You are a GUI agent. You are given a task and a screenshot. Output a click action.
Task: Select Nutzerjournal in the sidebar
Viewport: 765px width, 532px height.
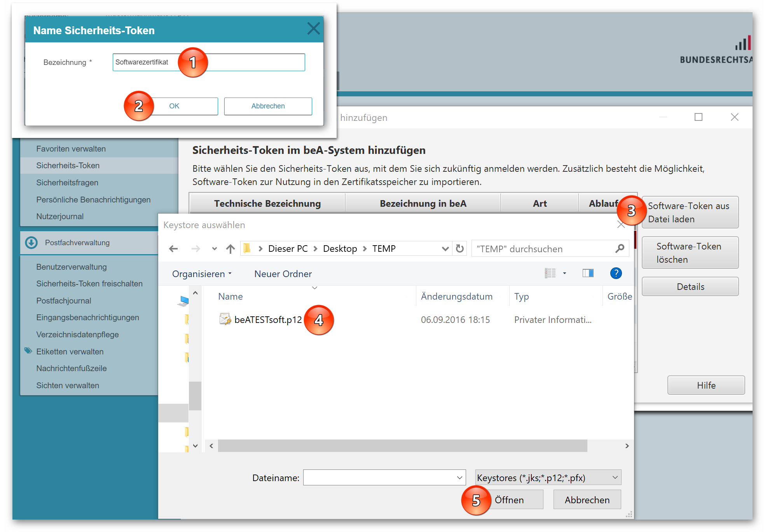pos(60,216)
